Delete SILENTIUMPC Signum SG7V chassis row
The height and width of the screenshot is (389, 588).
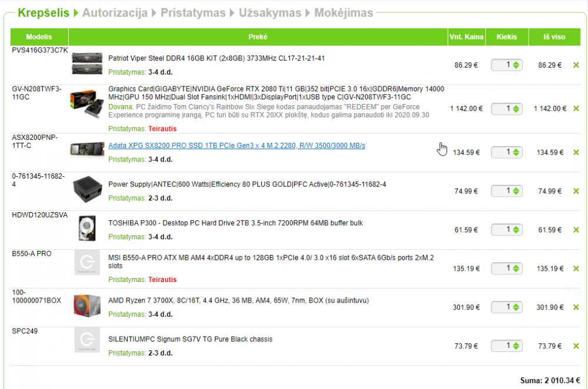click(576, 346)
